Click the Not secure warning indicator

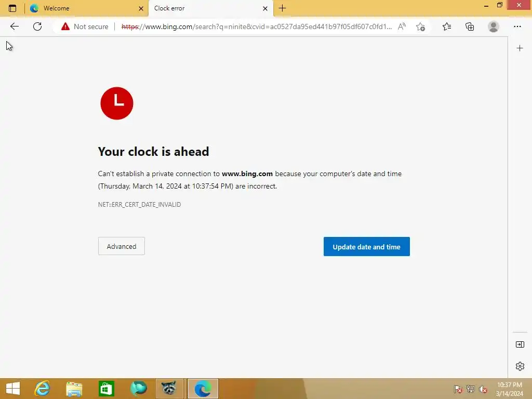pyautogui.click(x=85, y=26)
